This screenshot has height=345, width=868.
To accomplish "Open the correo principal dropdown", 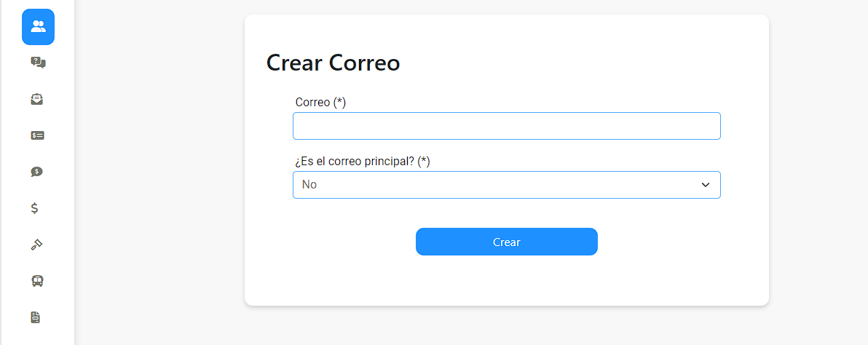I will coord(507,185).
